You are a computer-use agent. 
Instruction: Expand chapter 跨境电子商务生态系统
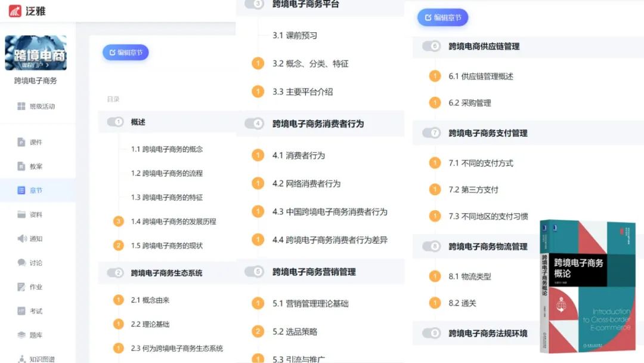[166, 273]
